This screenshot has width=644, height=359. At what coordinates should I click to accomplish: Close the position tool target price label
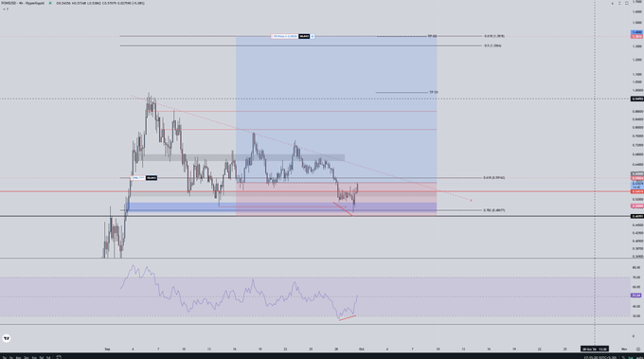point(313,36)
